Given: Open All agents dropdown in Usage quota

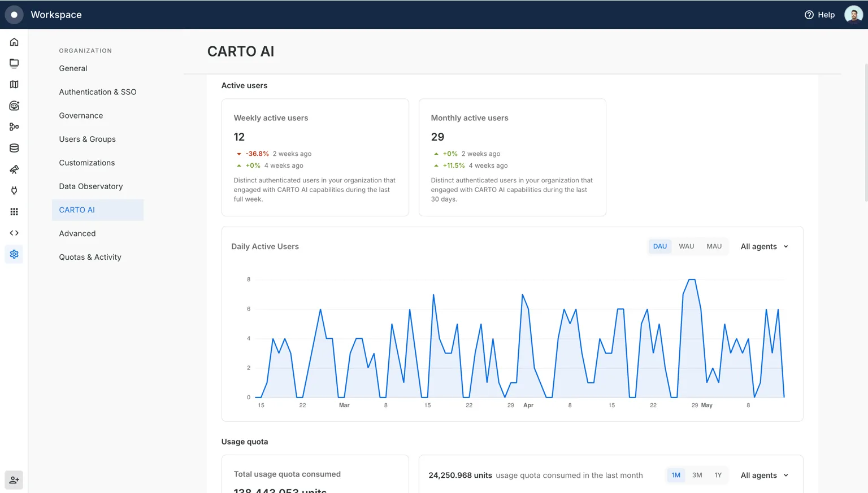Looking at the screenshot, I should pyautogui.click(x=764, y=475).
